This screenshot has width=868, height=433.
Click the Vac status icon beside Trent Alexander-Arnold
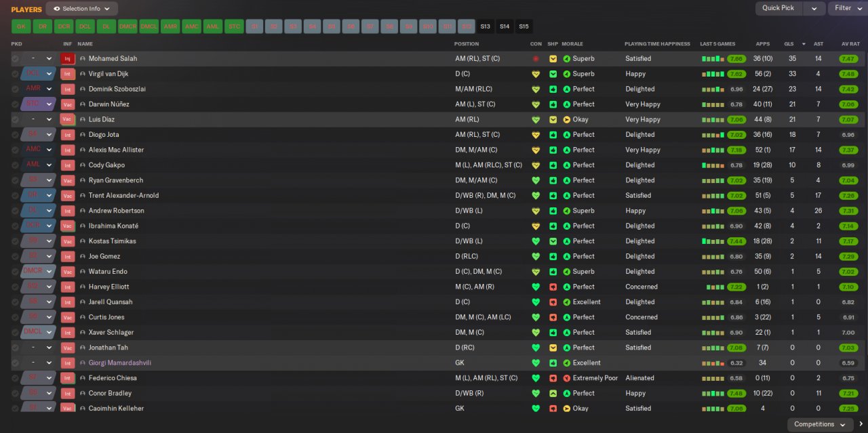(x=67, y=195)
